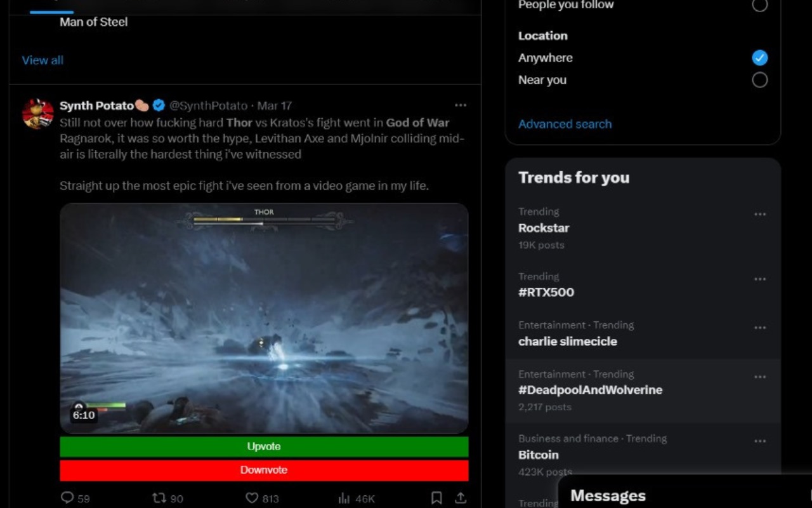Open more options for charlie slimecicle trend
This screenshot has width=812, height=508.
(x=760, y=328)
